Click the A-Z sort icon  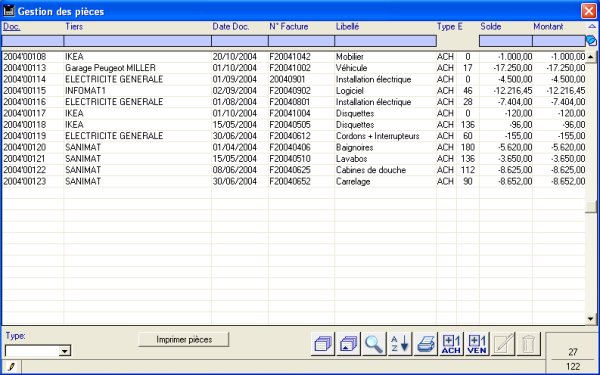(399, 344)
